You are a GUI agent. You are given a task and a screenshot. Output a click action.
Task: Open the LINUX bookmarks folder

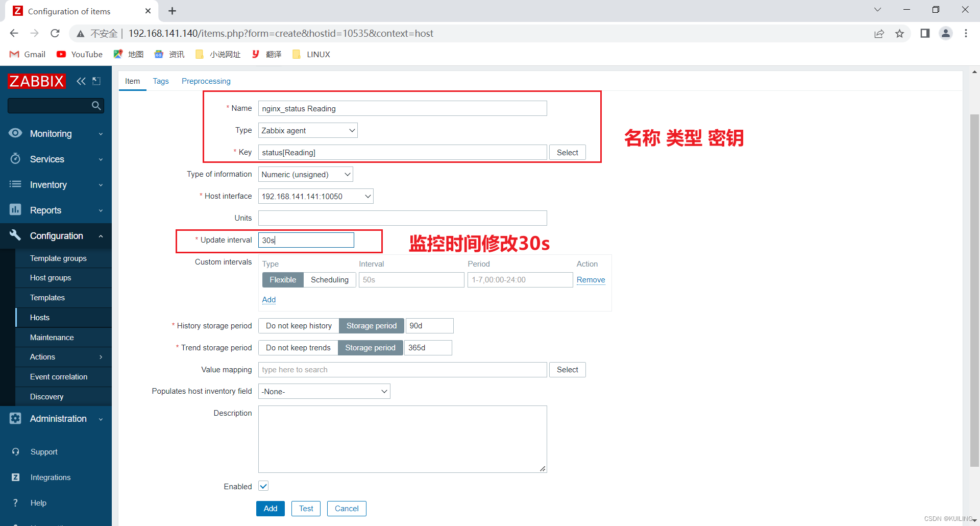click(311, 54)
